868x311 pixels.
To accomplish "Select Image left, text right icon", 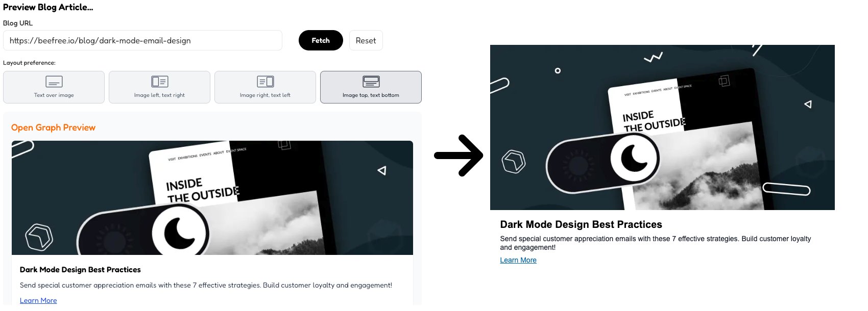I will coord(160,82).
